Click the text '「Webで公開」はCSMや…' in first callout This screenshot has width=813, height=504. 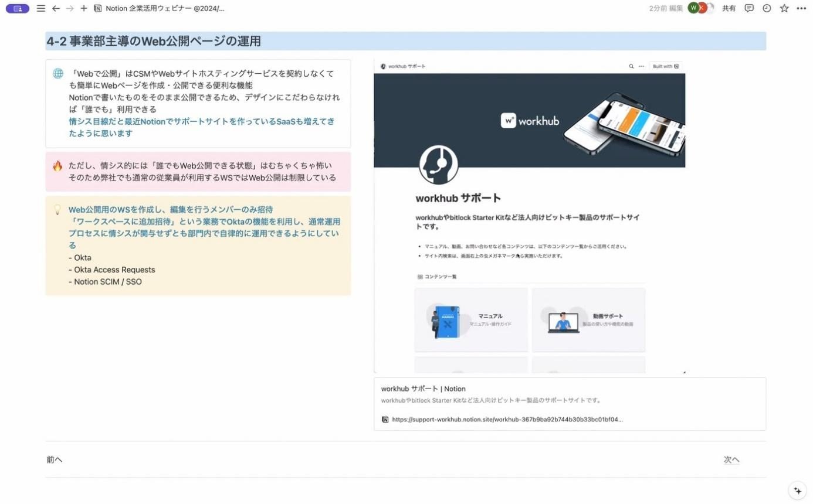[x=201, y=79]
